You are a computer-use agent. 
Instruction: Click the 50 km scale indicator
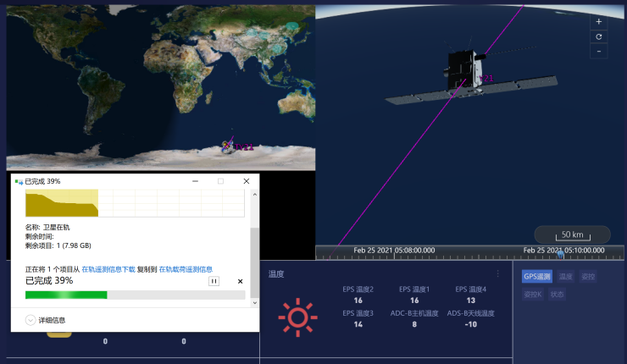(x=572, y=234)
